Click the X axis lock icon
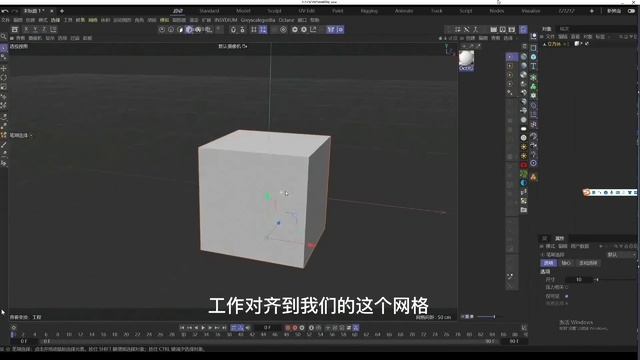Viewport: 640px width, 360px height. coord(26,29)
